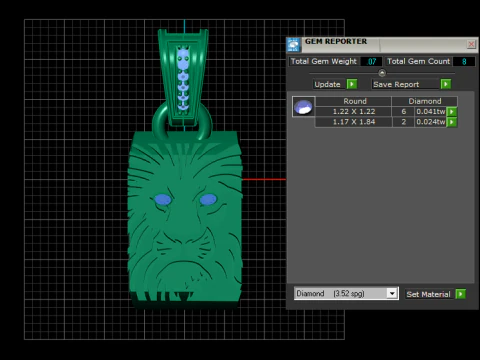Click the 0.024tw weight value
480x360 pixels.
click(x=431, y=122)
